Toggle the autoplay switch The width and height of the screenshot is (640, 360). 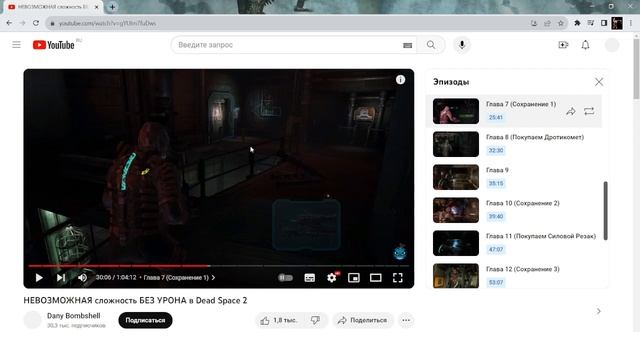(x=285, y=278)
